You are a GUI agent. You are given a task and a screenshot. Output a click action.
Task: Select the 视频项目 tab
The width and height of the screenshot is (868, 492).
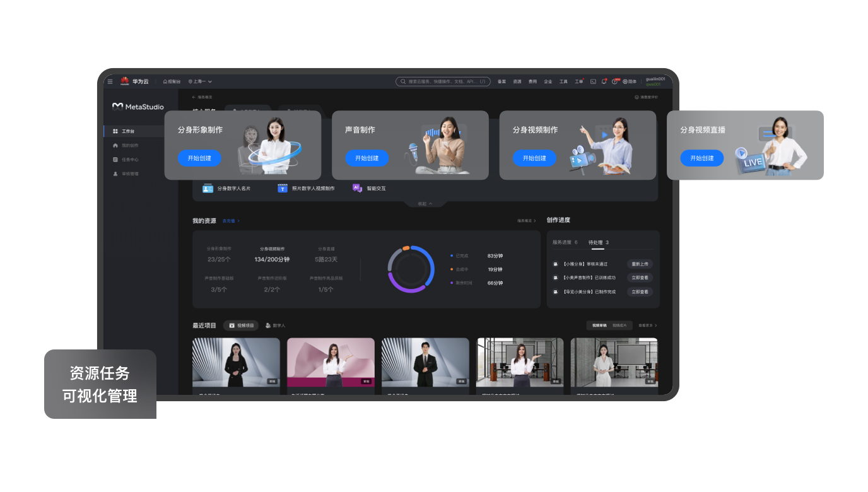[x=241, y=325]
